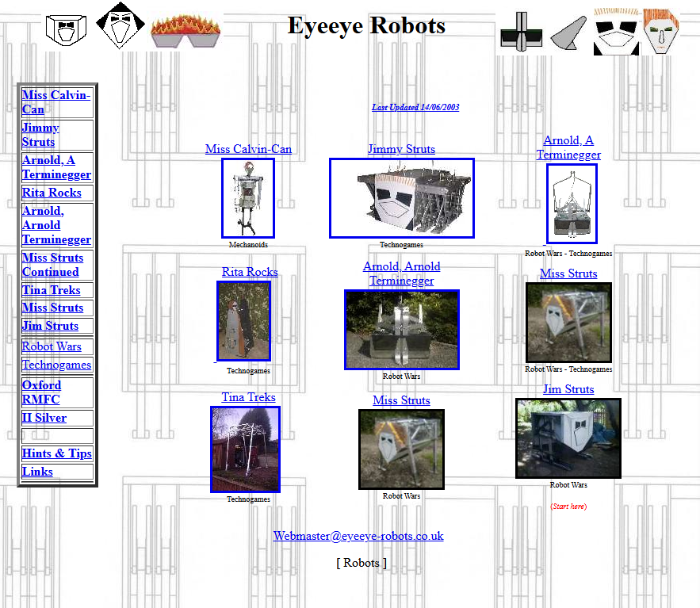700x608 pixels.
Task: Click the Last Updated 14/06/2003 link
Action: [415, 107]
